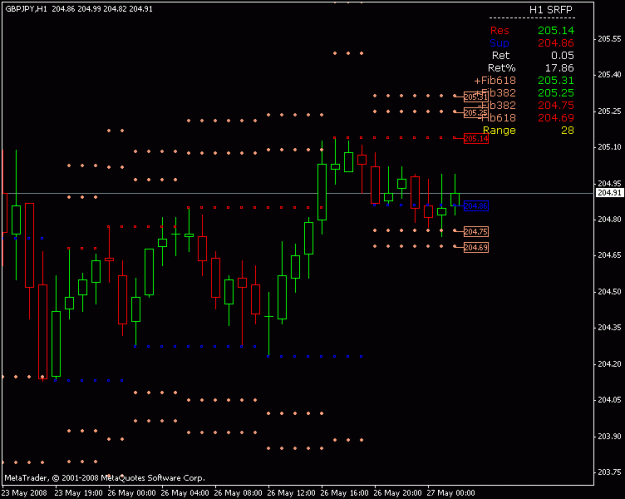
Task: Click the Ret value 0.05
Action: [x=562, y=55]
